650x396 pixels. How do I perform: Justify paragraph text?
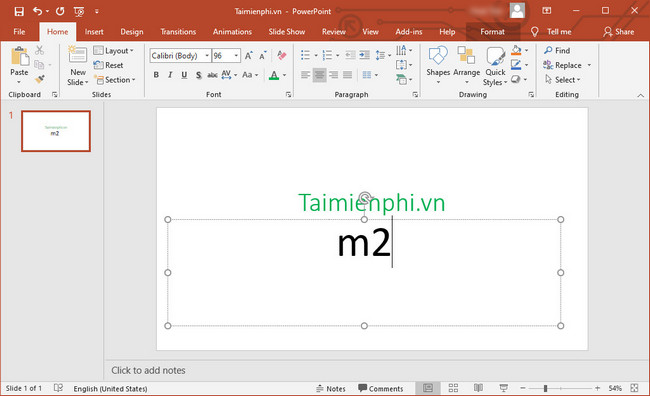(x=347, y=75)
